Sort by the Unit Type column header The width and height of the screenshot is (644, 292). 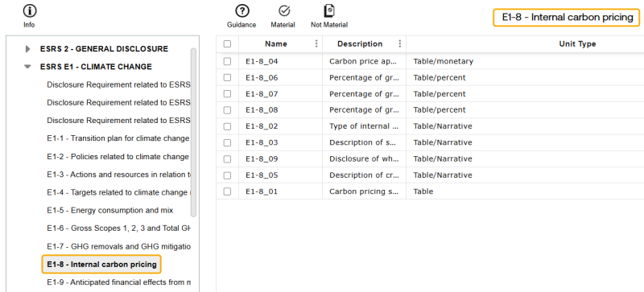(577, 44)
